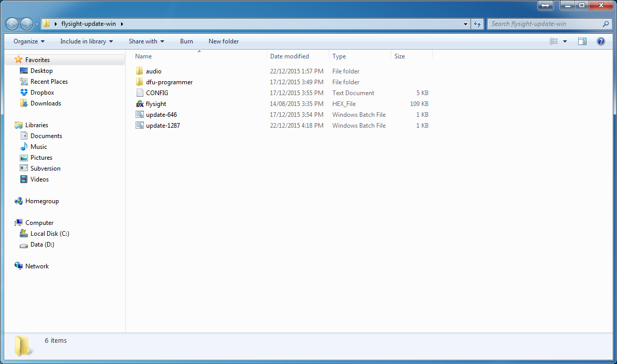Expand the Include in library dropdown
The image size is (617, 364).
tap(86, 41)
